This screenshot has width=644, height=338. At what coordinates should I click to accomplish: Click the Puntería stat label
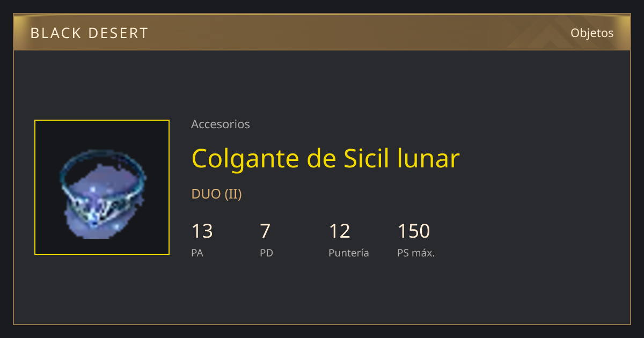(x=349, y=253)
